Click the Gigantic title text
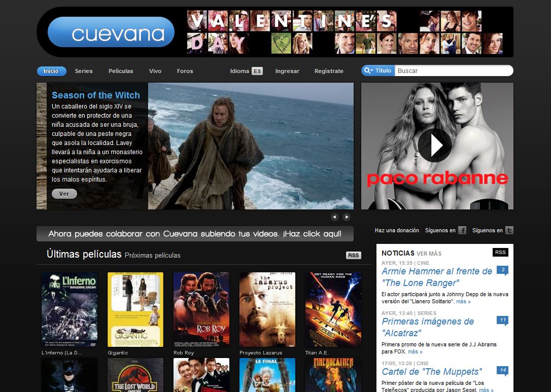The height and width of the screenshot is (392, 551). coord(118,352)
